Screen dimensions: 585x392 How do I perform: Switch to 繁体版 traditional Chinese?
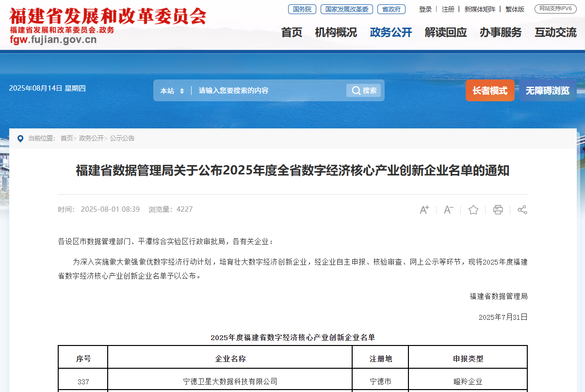pyautogui.click(x=515, y=9)
